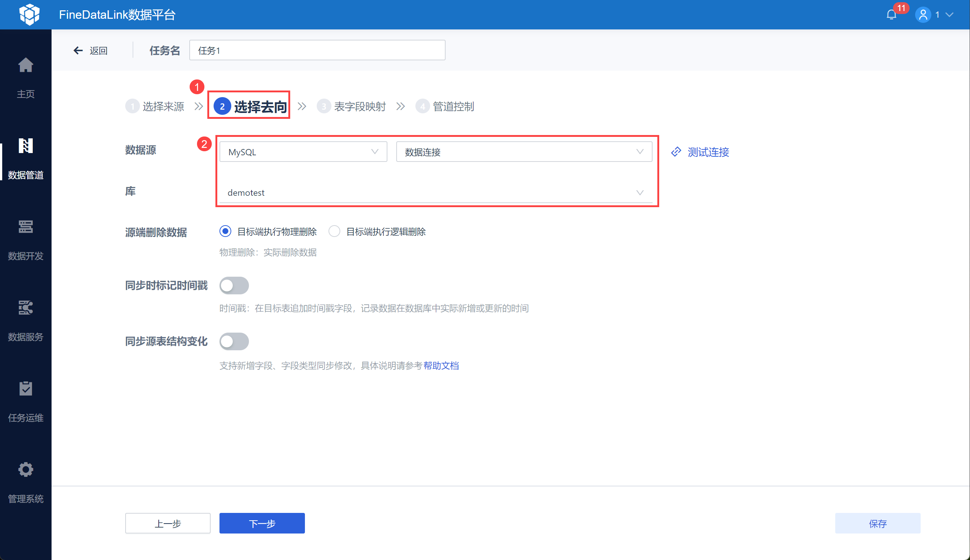Open the MySQL data source dropdown
This screenshot has width=970, height=560.
303,152
